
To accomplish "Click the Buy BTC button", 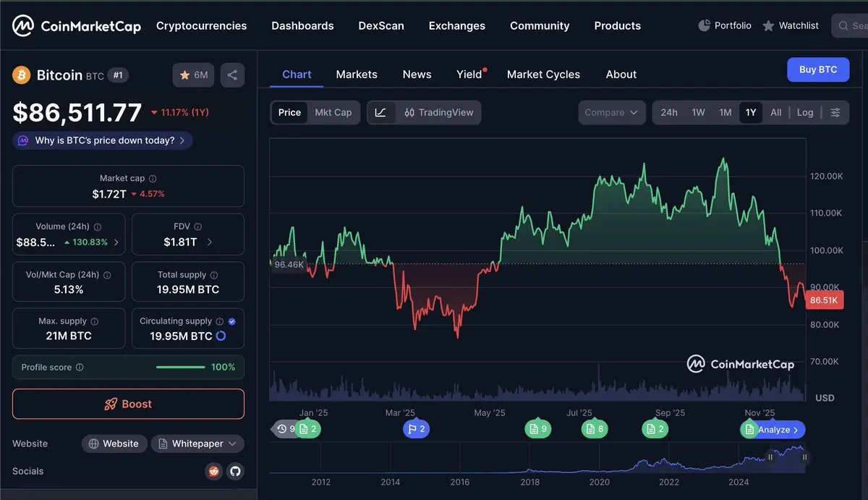I will coord(818,69).
